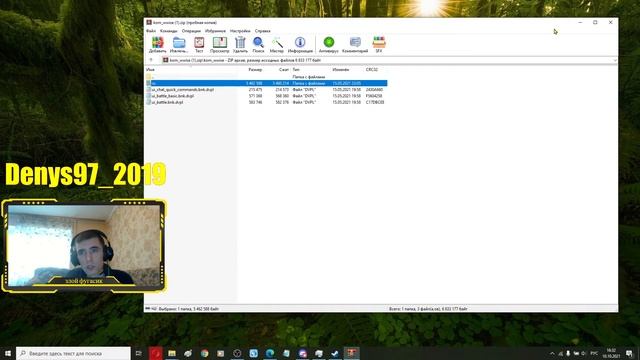Open the Просмотр (View) book icon
The image size is (640, 360).
[220, 44]
